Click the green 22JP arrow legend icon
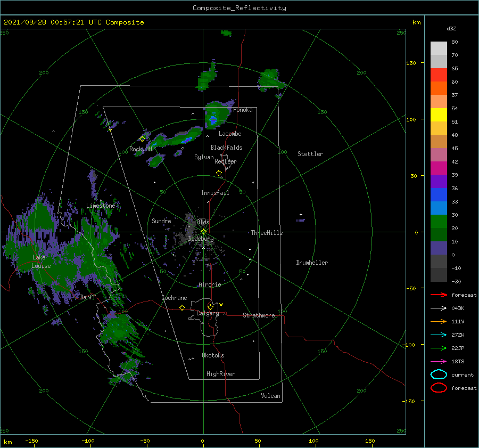Image resolution: width=479 pixels, height=448 pixels. pyautogui.click(x=439, y=348)
